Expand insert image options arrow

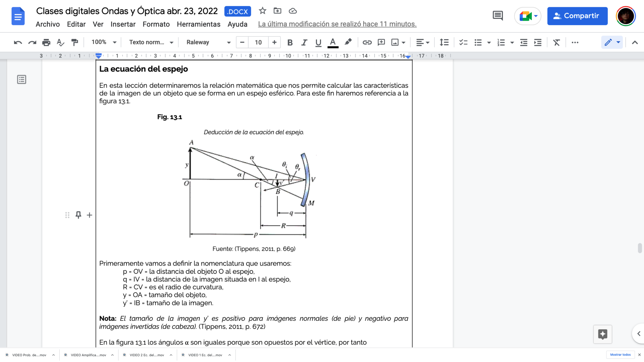404,42
